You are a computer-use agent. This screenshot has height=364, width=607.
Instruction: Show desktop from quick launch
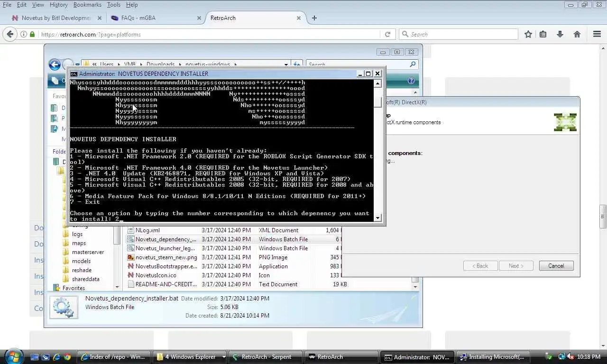34,357
